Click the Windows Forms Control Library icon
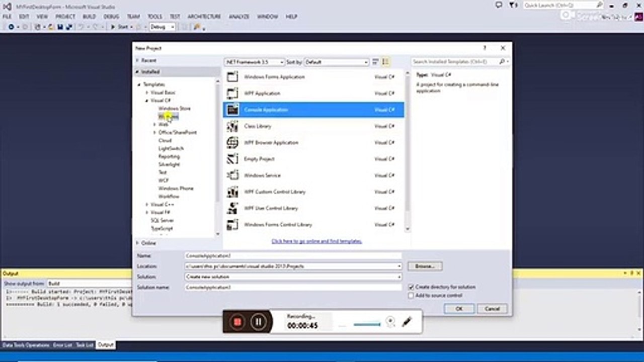Screen dimensions: 644x362 click(232, 225)
